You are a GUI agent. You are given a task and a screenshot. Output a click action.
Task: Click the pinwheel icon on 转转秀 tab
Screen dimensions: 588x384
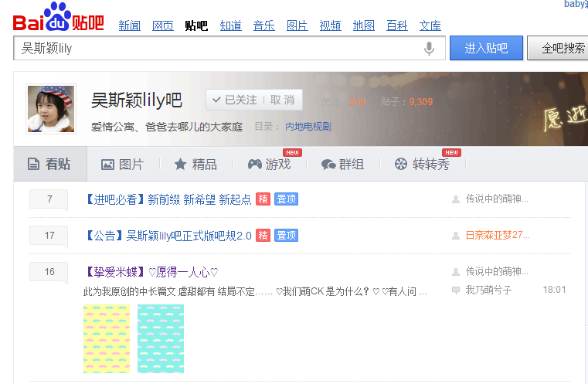point(401,164)
